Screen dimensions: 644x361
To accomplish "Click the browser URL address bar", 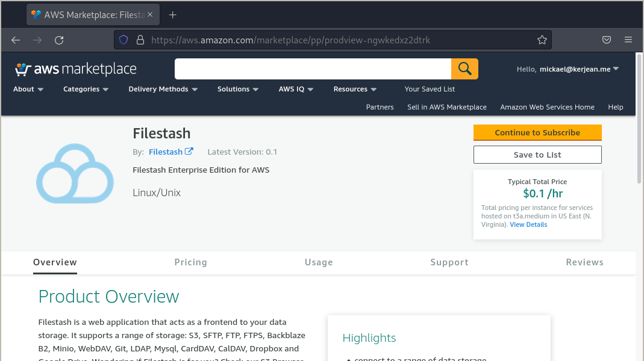I will pos(333,40).
